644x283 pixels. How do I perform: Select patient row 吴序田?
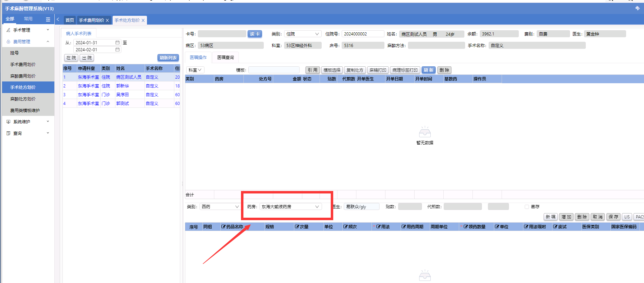pyautogui.click(x=121, y=95)
